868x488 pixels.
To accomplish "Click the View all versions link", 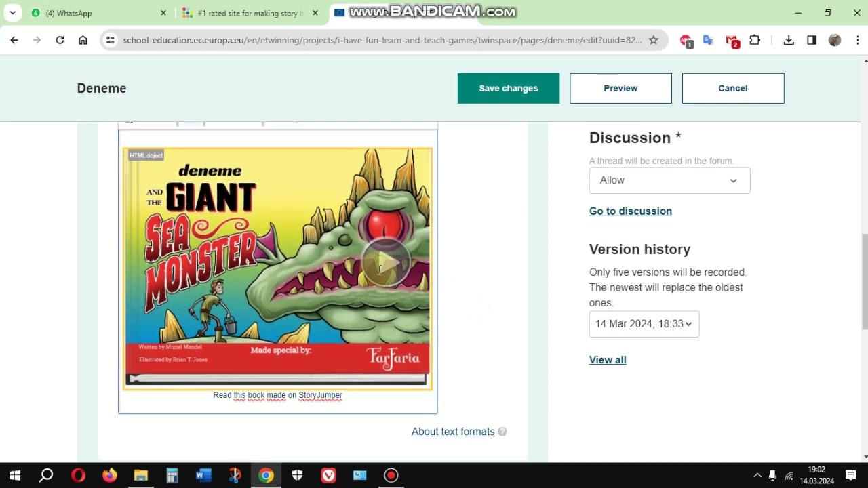I will point(608,360).
